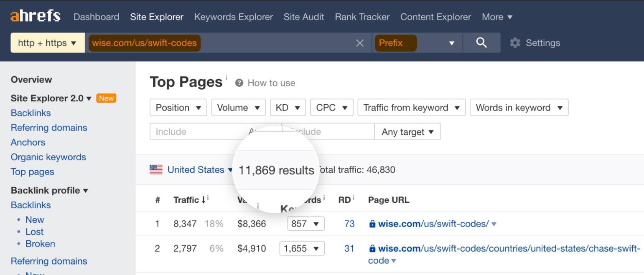Open Settings via the gear icon
644x275 pixels.
(x=515, y=43)
